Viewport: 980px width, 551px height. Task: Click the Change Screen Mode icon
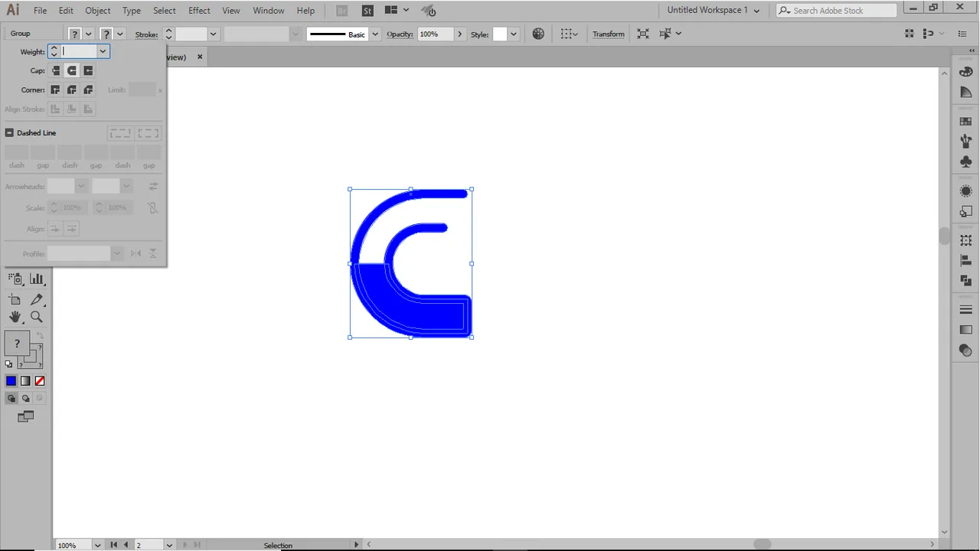(x=25, y=416)
